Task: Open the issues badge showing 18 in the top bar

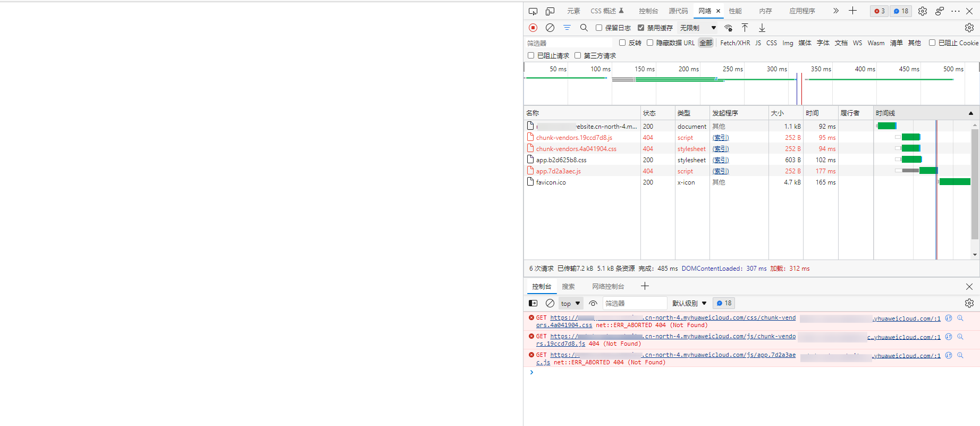Action: point(901,11)
